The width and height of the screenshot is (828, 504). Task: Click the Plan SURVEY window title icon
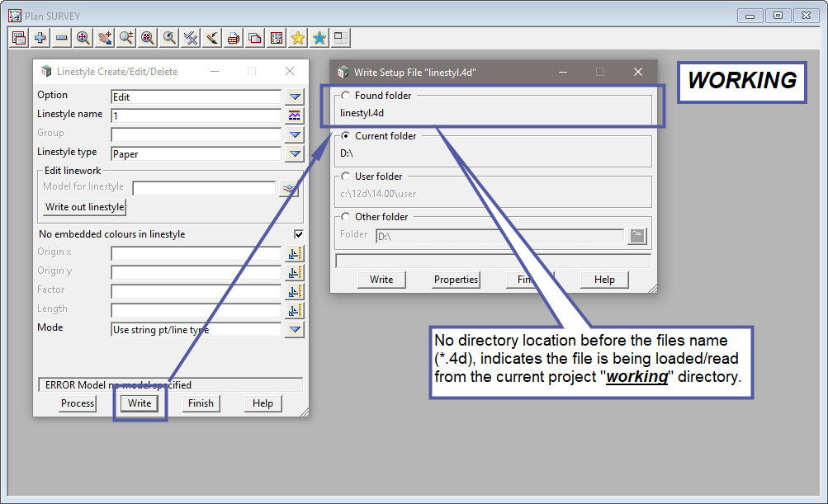pyautogui.click(x=15, y=16)
